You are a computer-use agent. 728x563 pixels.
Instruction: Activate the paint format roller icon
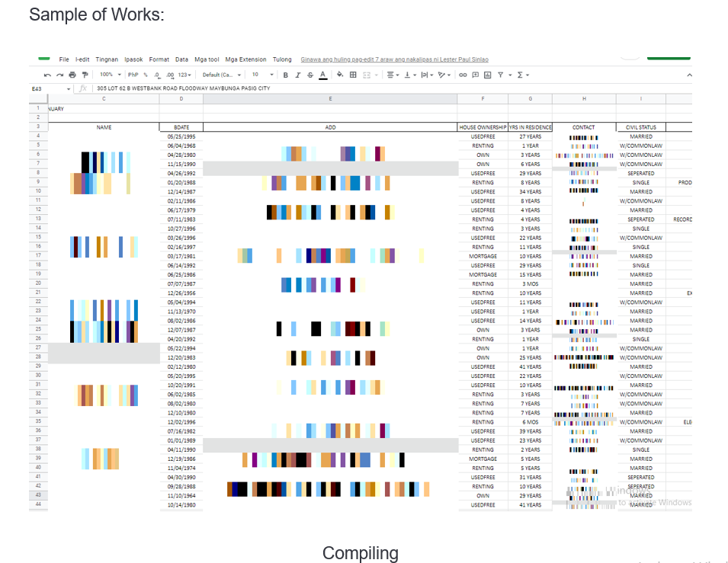coord(85,75)
